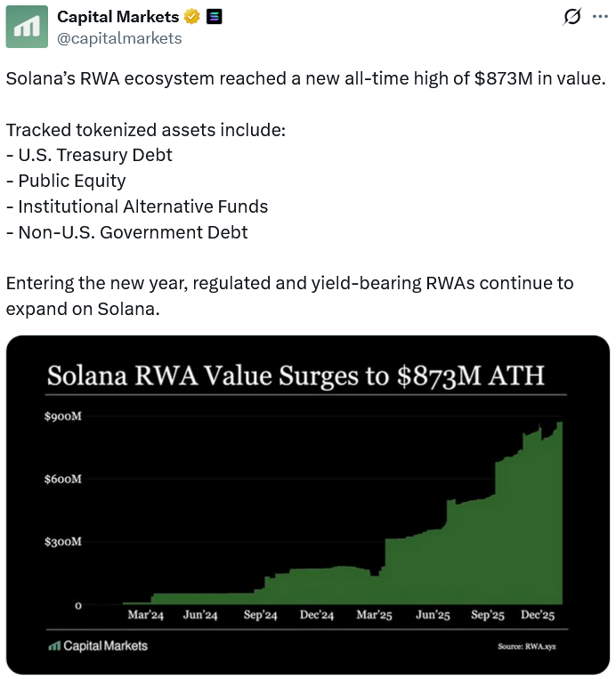Click the 'Source: RWA.xyz' label
This screenshot has height=679, width=616.
click(532, 646)
